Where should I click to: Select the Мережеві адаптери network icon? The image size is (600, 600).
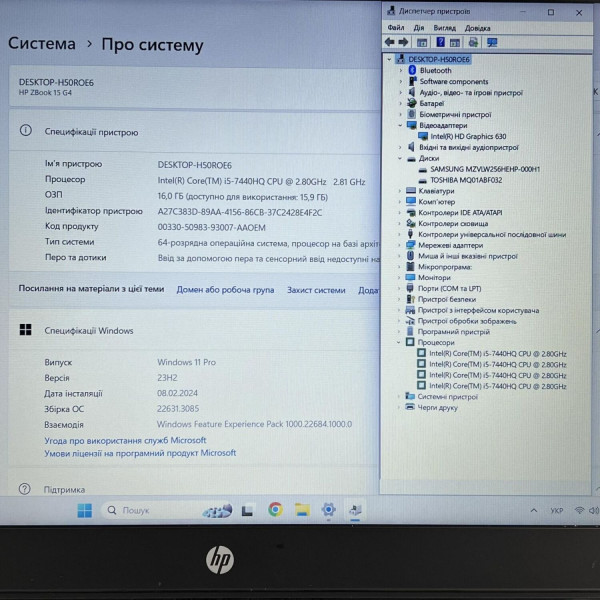point(410,245)
